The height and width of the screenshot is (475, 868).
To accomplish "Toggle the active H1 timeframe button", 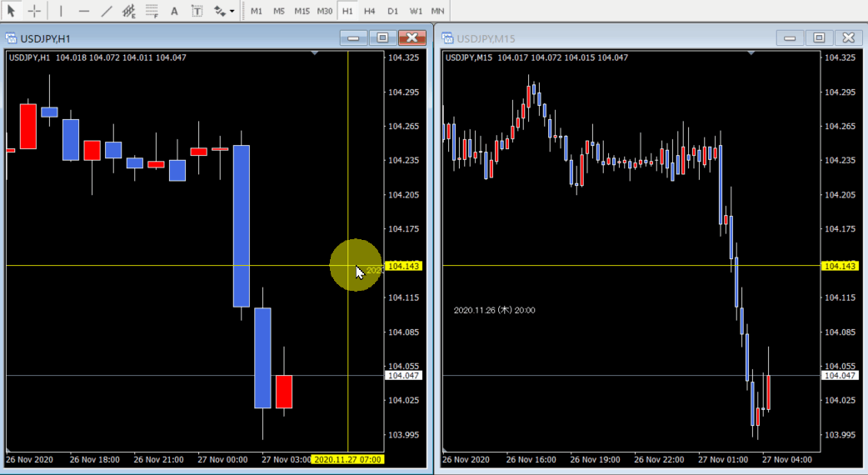I will [x=347, y=11].
